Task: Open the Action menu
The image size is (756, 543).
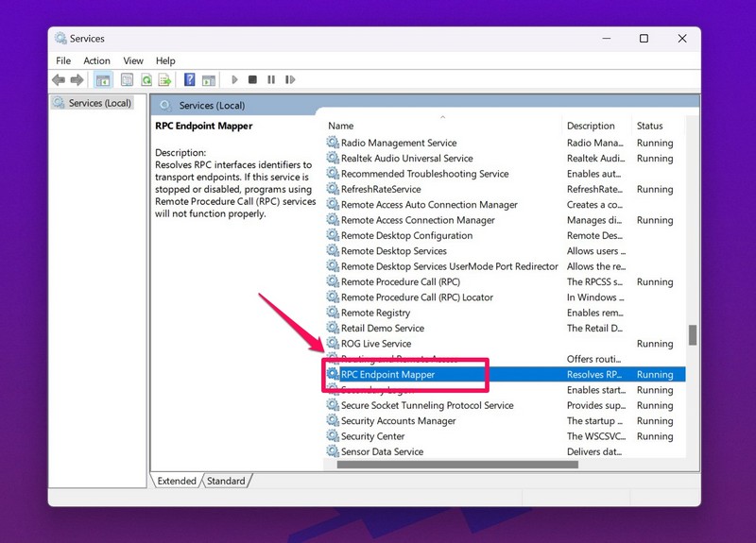Action: click(x=96, y=60)
